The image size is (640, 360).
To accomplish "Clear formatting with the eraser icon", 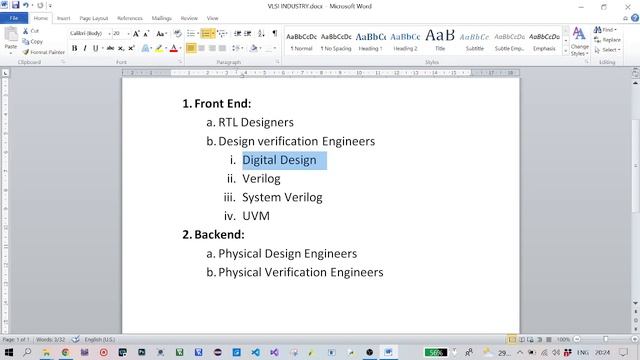I will pos(178,33).
